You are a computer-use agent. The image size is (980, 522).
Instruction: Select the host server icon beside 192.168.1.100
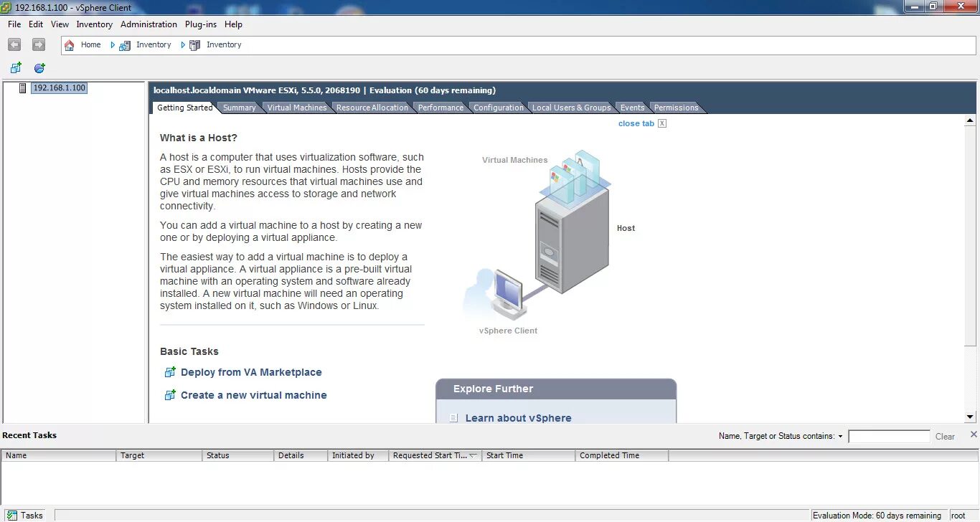(23, 88)
